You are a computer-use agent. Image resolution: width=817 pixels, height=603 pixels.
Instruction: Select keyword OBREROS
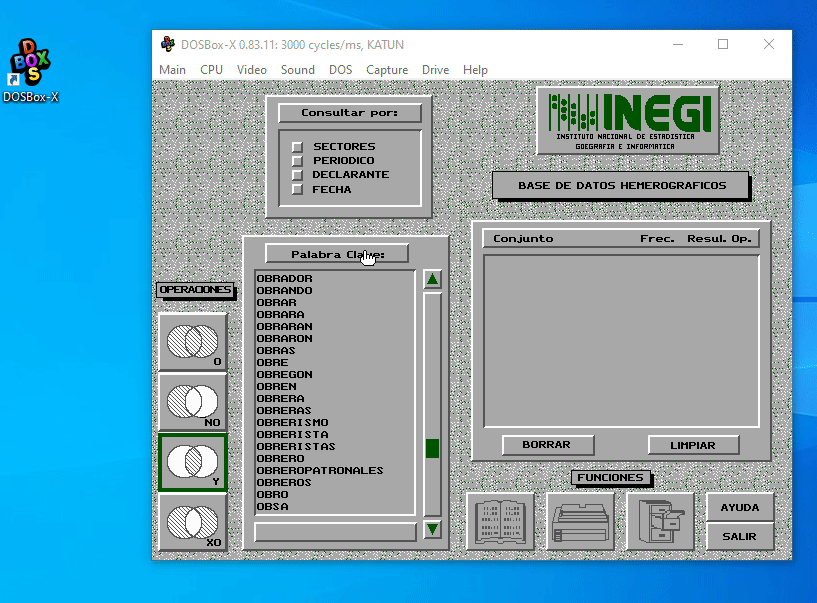pos(284,482)
